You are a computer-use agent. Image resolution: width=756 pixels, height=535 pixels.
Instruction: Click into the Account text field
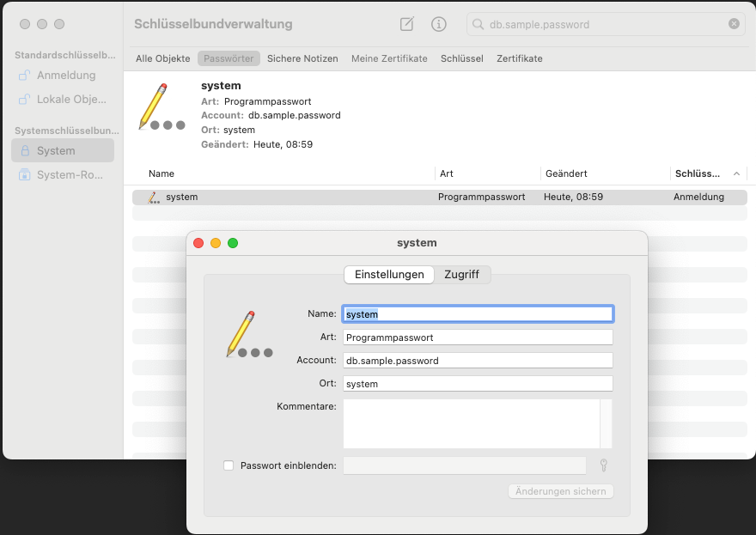(478, 361)
